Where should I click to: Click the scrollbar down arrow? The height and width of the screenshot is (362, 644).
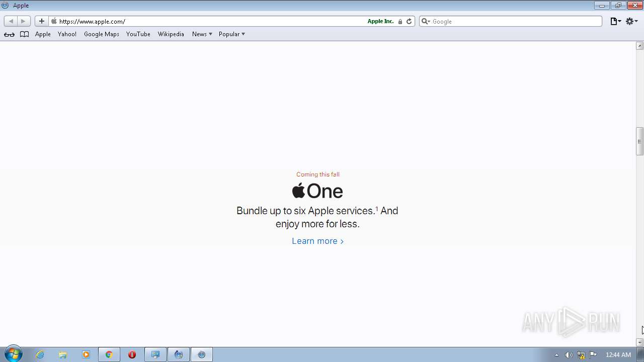point(639,342)
